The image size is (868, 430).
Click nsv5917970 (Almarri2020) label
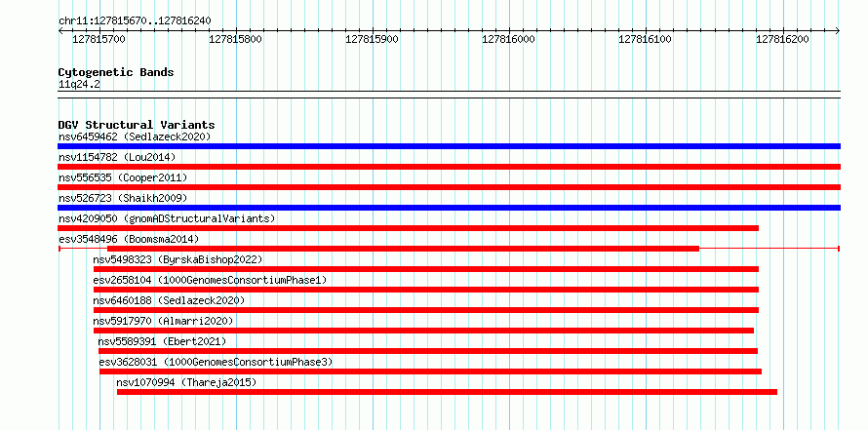point(163,321)
